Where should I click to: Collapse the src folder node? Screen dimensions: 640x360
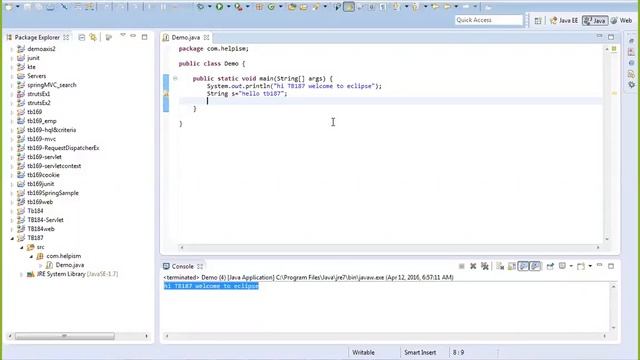22,247
